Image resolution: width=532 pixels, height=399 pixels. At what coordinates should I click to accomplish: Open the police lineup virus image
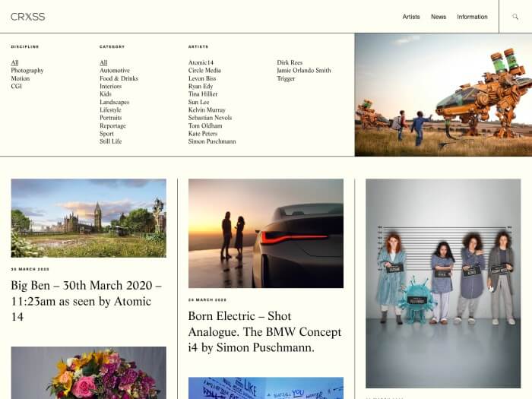(x=443, y=283)
